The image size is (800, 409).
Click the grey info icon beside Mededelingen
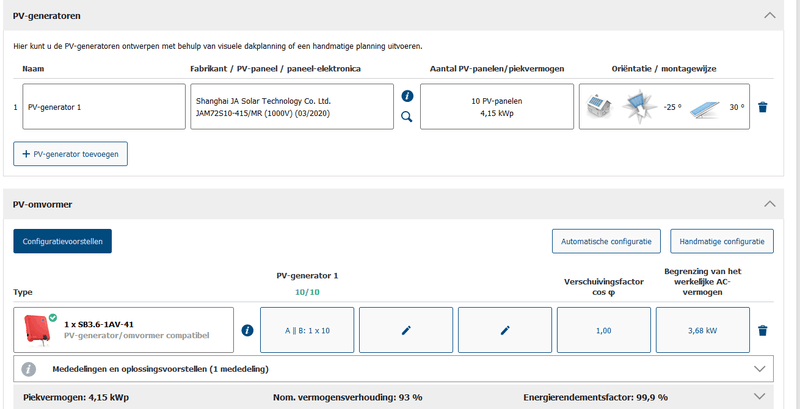[29, 369]
